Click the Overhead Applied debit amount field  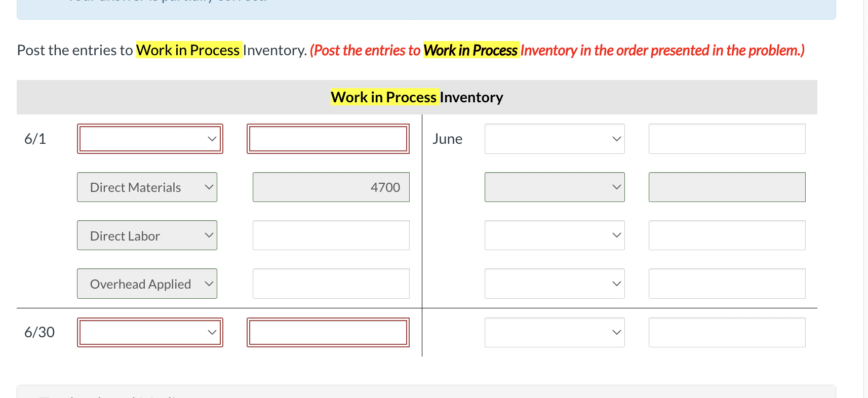[330, 284]
